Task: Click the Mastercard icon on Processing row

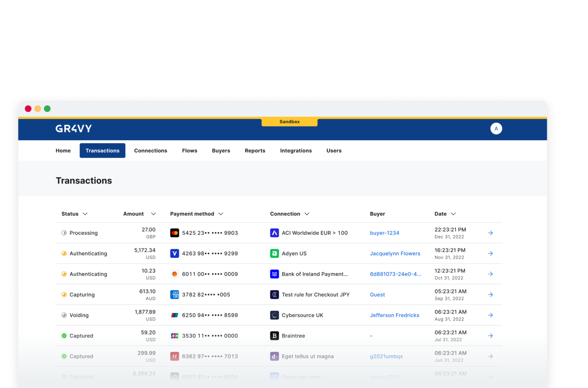Action: point(175,232)
